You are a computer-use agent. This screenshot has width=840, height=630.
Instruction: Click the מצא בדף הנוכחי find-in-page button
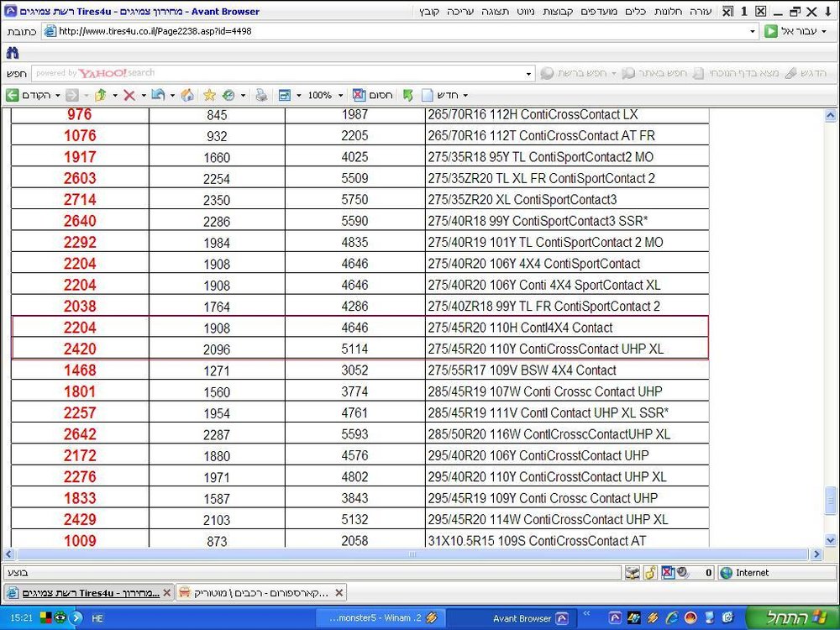click(736, 73)
